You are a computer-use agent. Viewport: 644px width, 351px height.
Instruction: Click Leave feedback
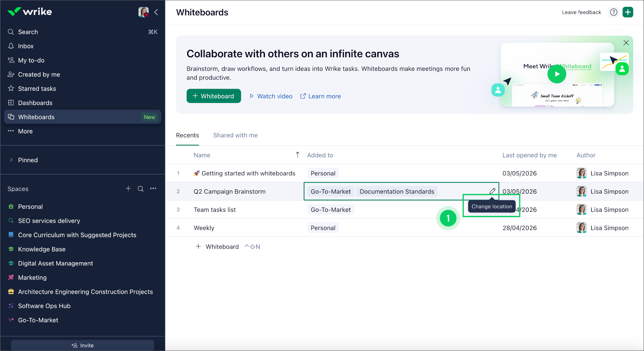[x=581, y=12]
